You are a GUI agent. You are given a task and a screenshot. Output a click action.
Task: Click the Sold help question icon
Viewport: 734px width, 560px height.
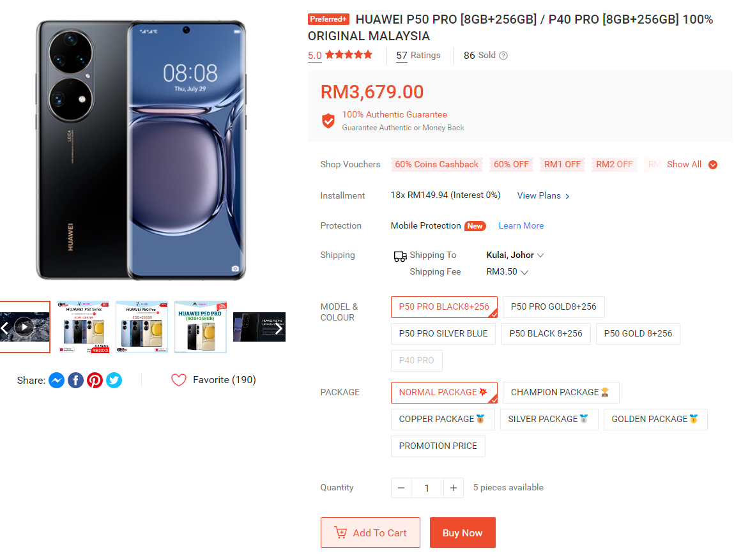point(503,56)
